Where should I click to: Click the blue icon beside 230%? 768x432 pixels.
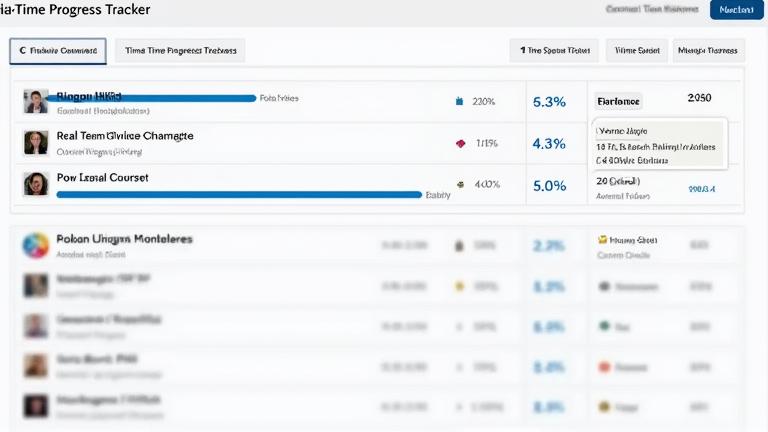coord(459,101)
